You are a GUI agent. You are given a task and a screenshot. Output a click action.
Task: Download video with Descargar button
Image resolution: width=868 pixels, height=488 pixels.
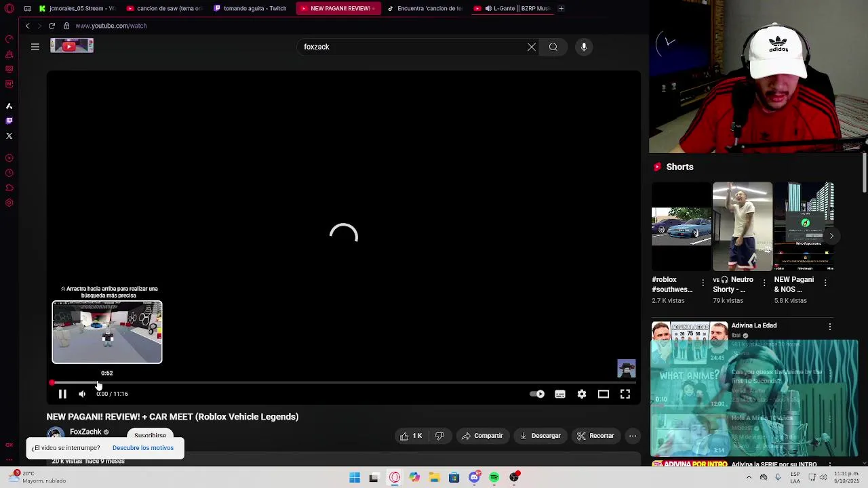coord(540,436)
